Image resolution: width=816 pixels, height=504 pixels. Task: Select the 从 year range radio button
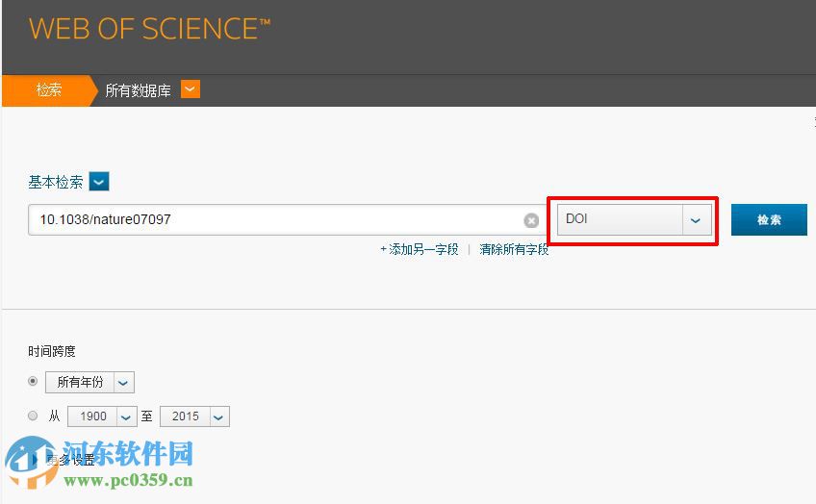33,416
